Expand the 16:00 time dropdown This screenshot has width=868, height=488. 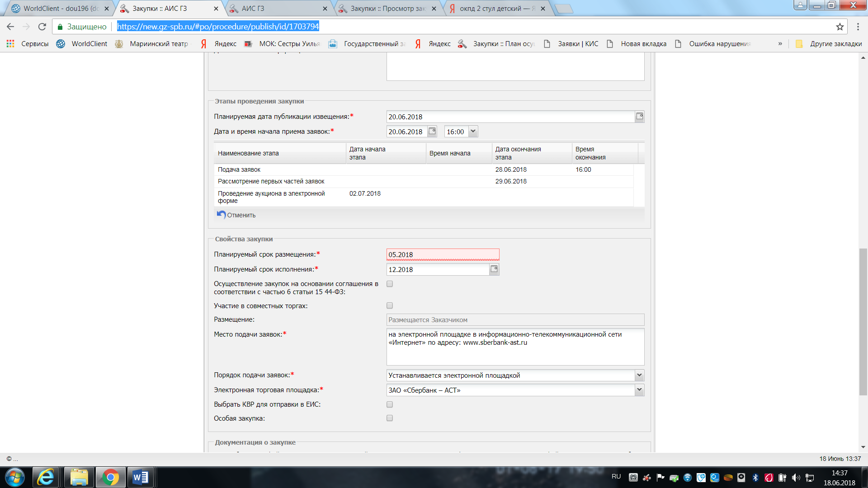[x=473, y=131]
